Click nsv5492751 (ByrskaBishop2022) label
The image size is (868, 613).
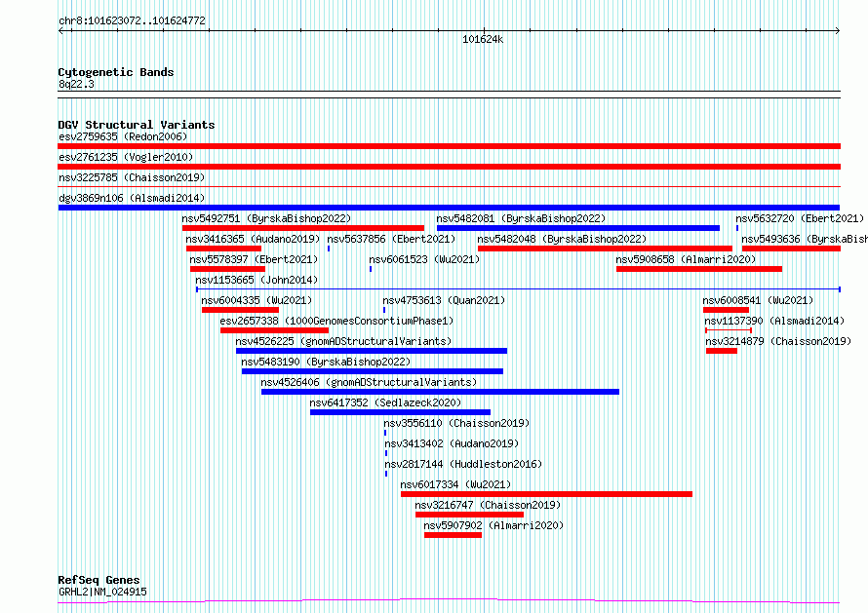pos(267,218)
